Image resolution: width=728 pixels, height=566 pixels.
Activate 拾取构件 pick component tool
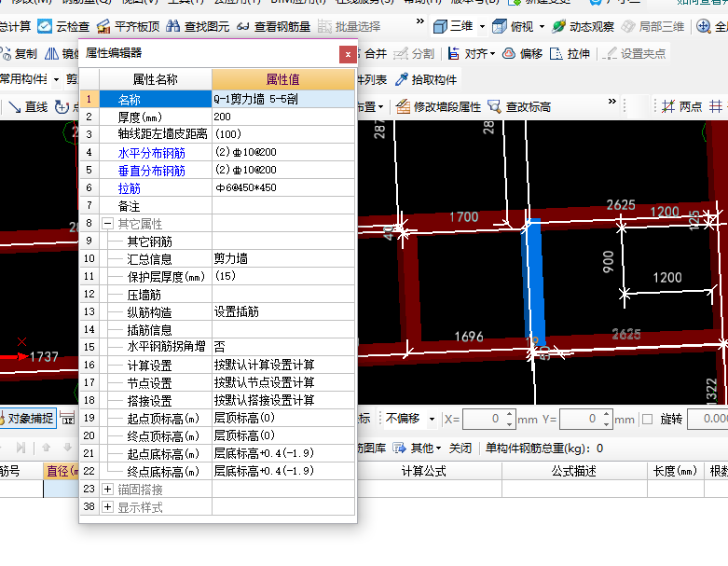coord(426,80)
